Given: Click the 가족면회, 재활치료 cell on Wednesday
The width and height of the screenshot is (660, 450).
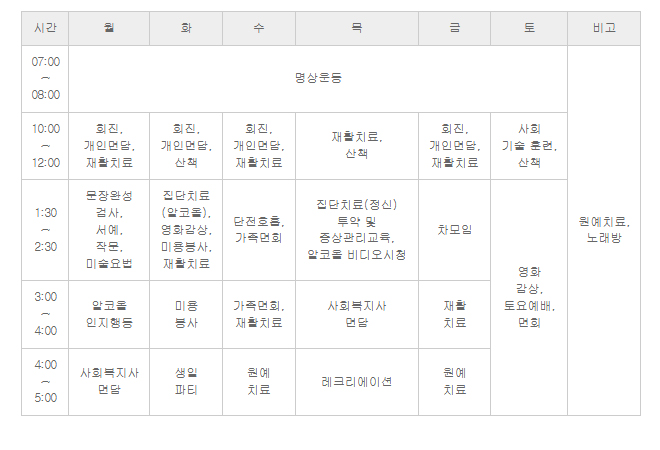Looking at the screenshot, I should click(x=259, y=314).
